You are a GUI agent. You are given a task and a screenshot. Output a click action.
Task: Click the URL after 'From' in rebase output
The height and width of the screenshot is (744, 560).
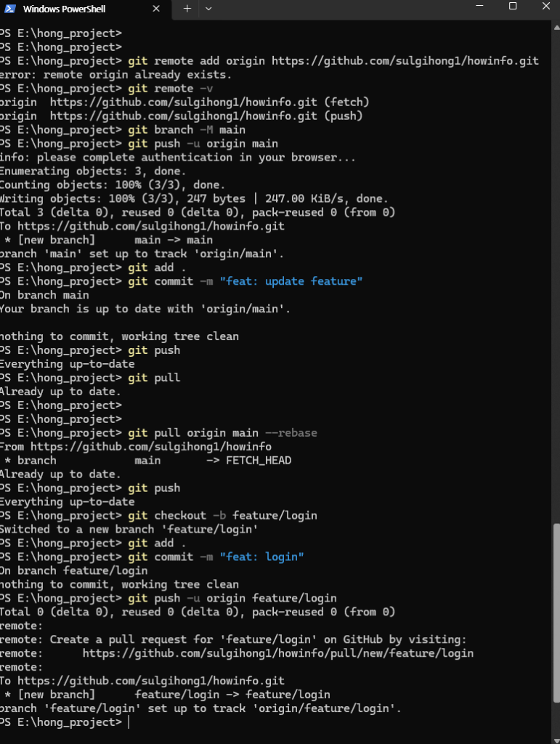(151, 447)
